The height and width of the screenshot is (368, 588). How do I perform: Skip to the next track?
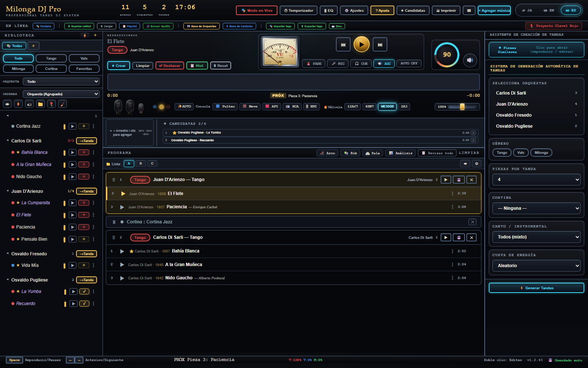(x=380, y=45)
